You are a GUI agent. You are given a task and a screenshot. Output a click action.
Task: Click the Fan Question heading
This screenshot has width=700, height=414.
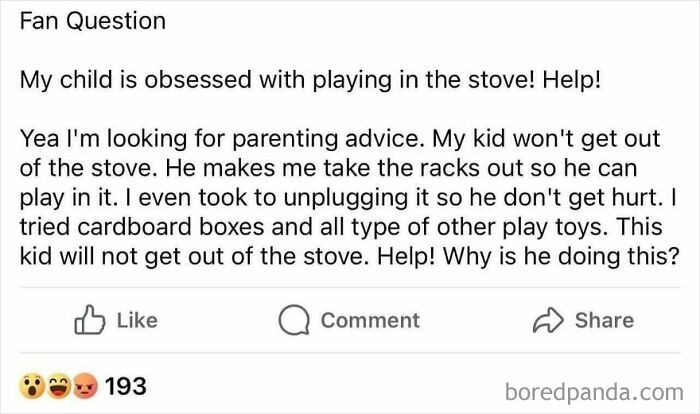[x=93, y=21]
